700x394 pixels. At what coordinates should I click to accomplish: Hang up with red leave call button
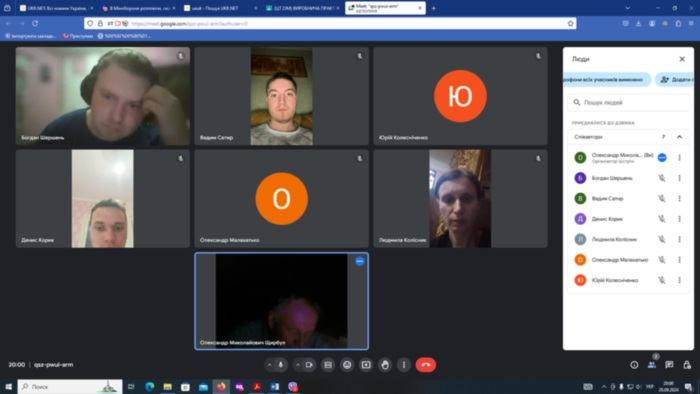point(425,365)
